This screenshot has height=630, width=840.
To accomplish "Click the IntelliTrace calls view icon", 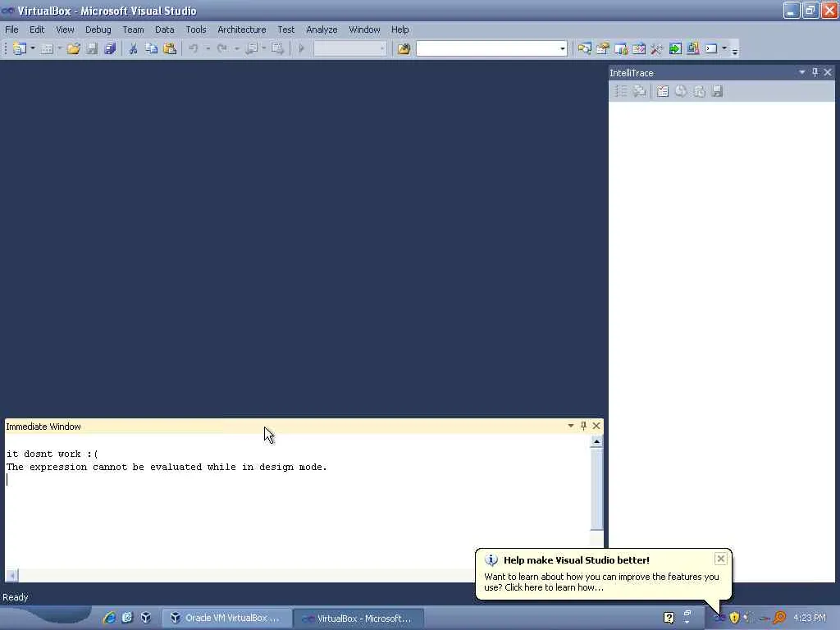I will pos(638,91).
